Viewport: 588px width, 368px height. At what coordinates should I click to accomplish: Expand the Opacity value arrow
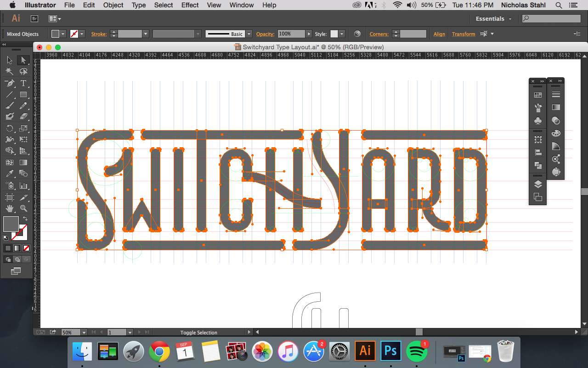click(309, 34)
